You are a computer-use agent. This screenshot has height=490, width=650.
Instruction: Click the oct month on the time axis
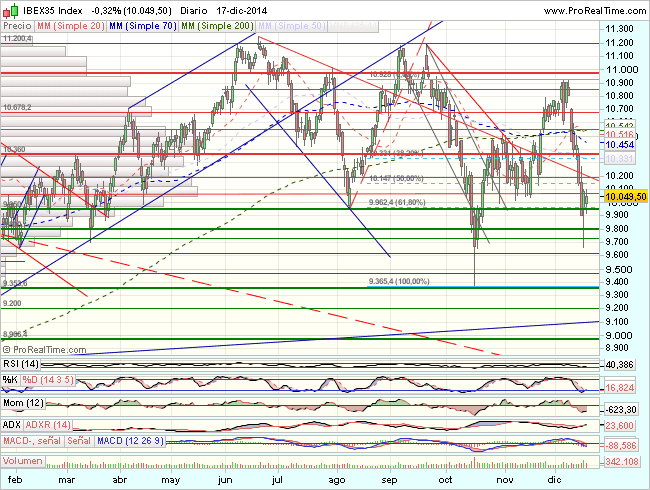[446, 480]
